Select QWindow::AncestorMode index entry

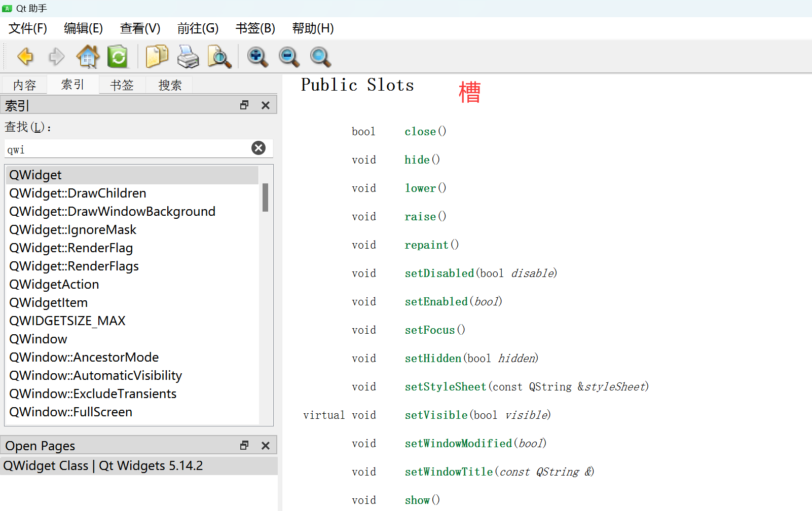pos(132,358)
